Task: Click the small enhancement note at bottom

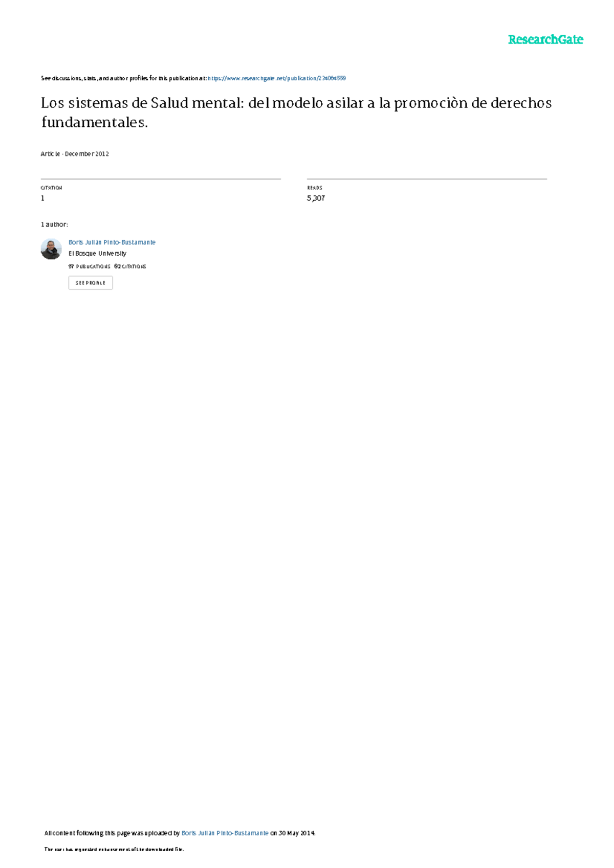Action: pos(114,849)
